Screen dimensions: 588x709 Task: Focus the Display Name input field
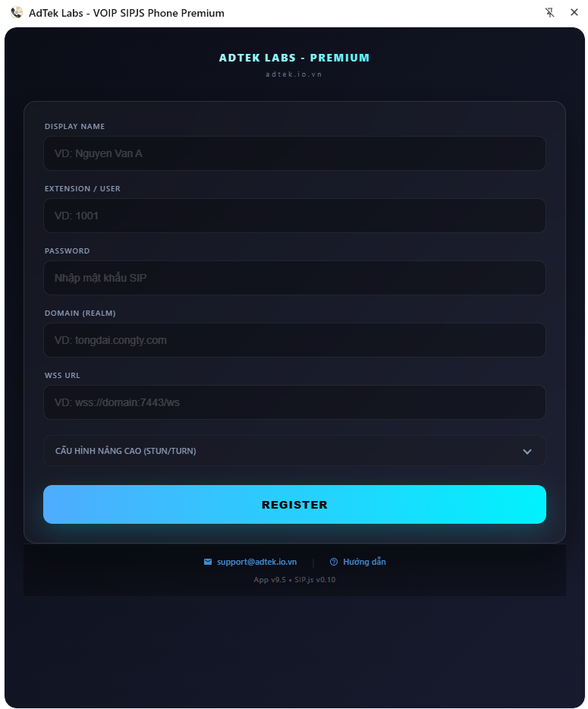click(294, 153)
